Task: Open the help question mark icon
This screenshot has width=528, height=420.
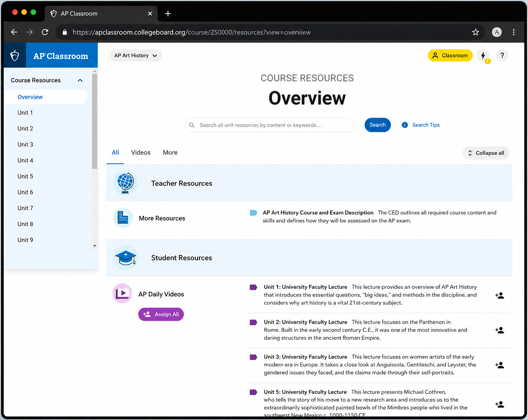Action: click(502, 56)
